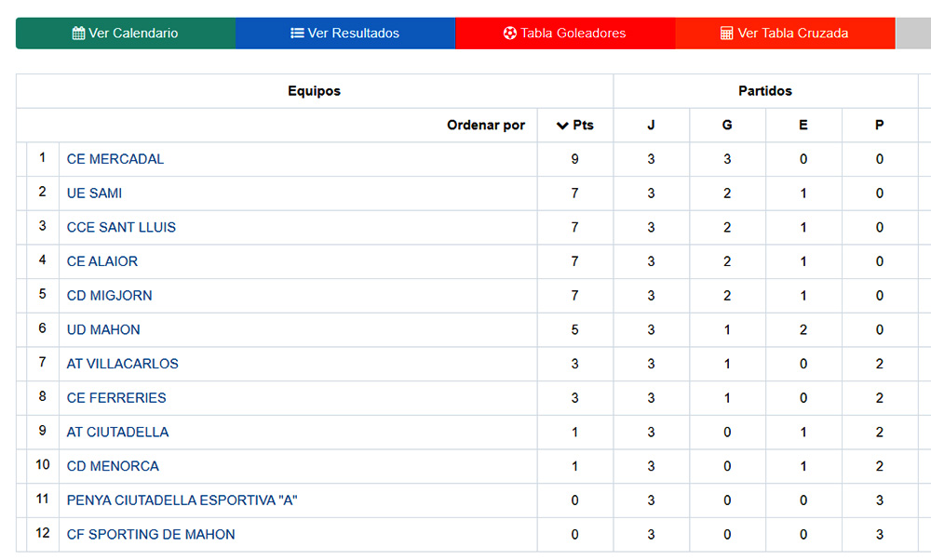
Task: Open Ver Resultados
Action: click(x=345, y=33)
